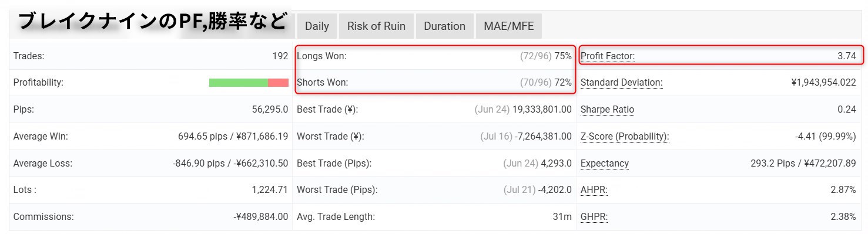The image size is (868, 234).
Task: Switch to Risk of Ruin tab
Action: [x=376, y=26]
